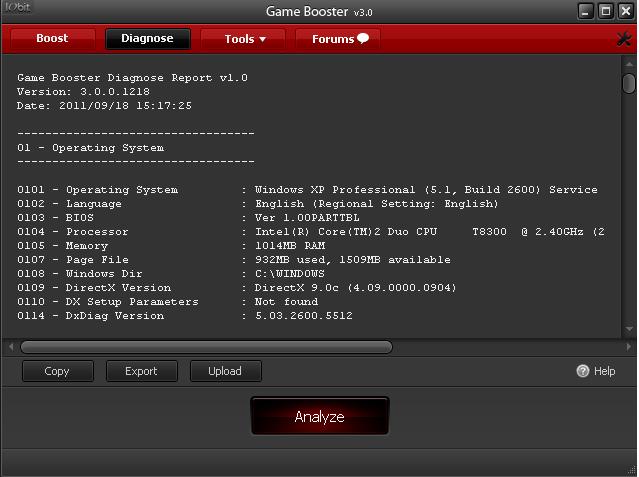
Task: Click the '5.03.2600.5512' value
Action: coord(304,316)
